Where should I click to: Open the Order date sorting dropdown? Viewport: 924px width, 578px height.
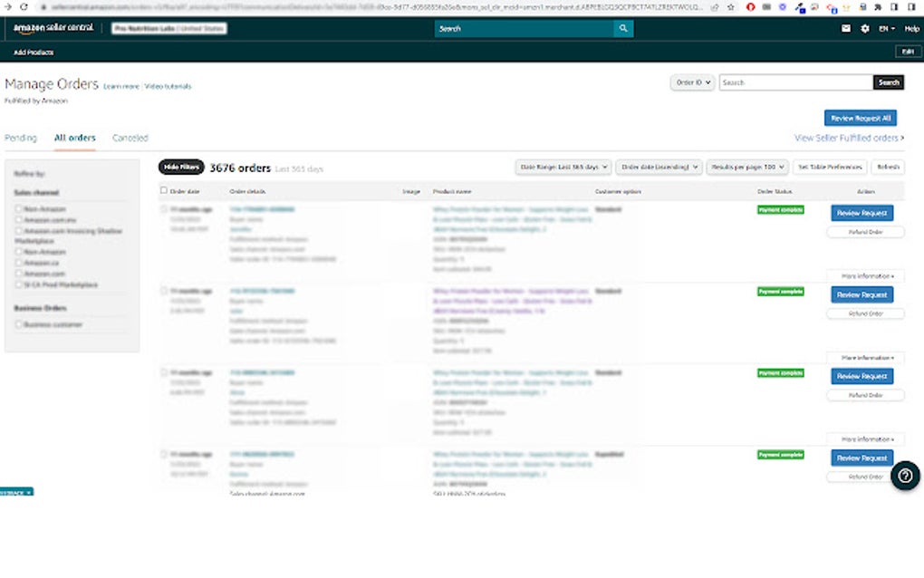click(659, 168)
